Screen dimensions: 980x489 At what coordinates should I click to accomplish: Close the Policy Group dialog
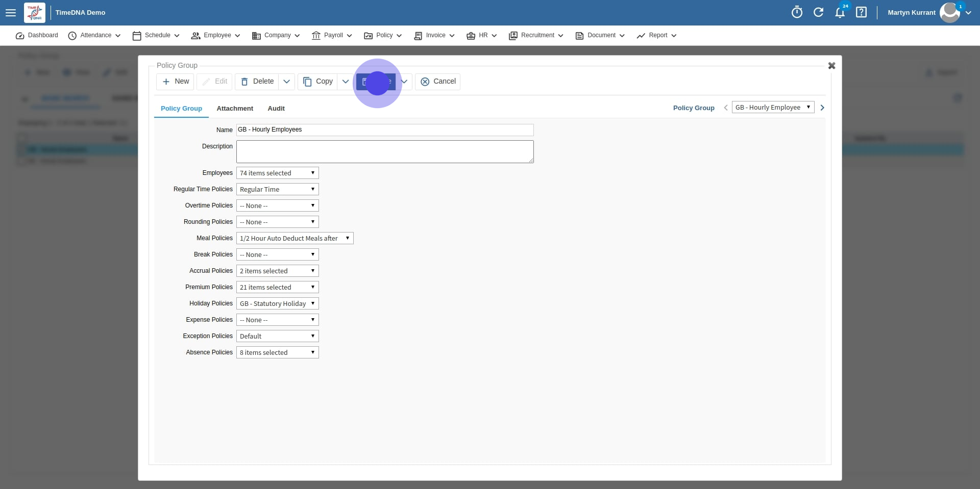831,66
